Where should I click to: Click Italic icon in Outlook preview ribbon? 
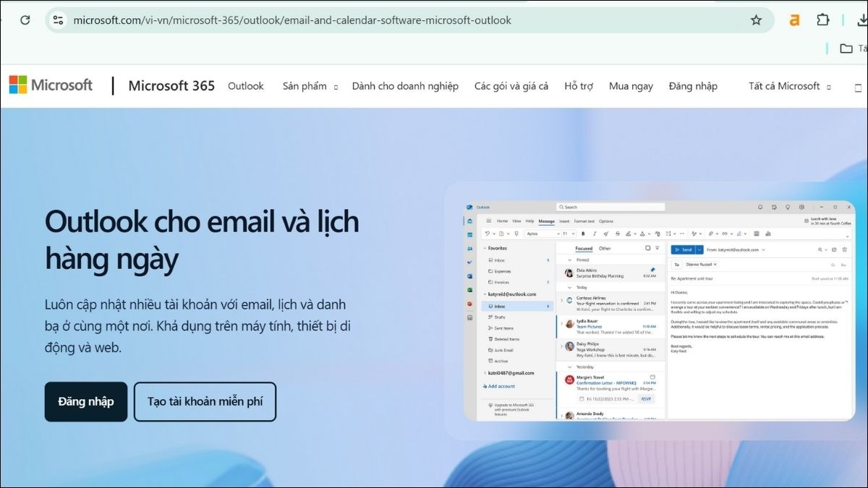(x=595, y=234)
